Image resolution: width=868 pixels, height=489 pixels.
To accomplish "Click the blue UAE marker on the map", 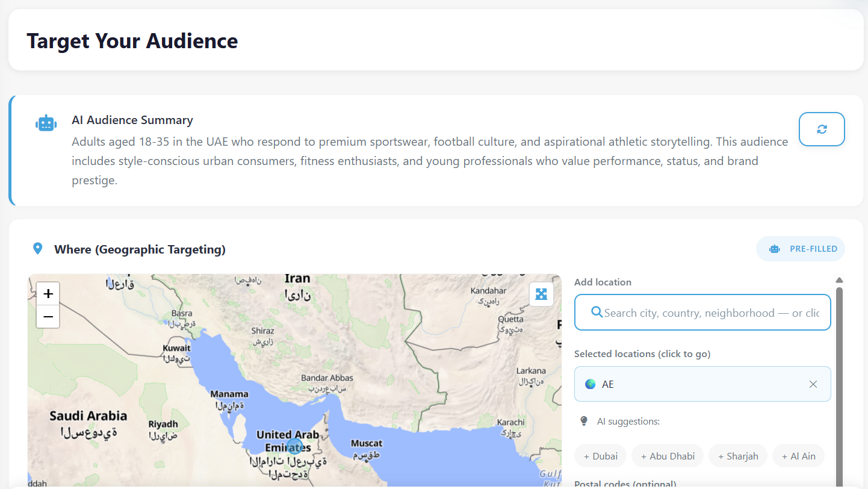I will pyautogui.click(x=294, y=446).
